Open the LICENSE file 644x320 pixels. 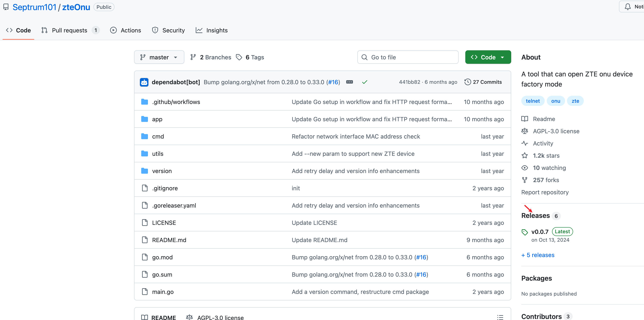164,223
